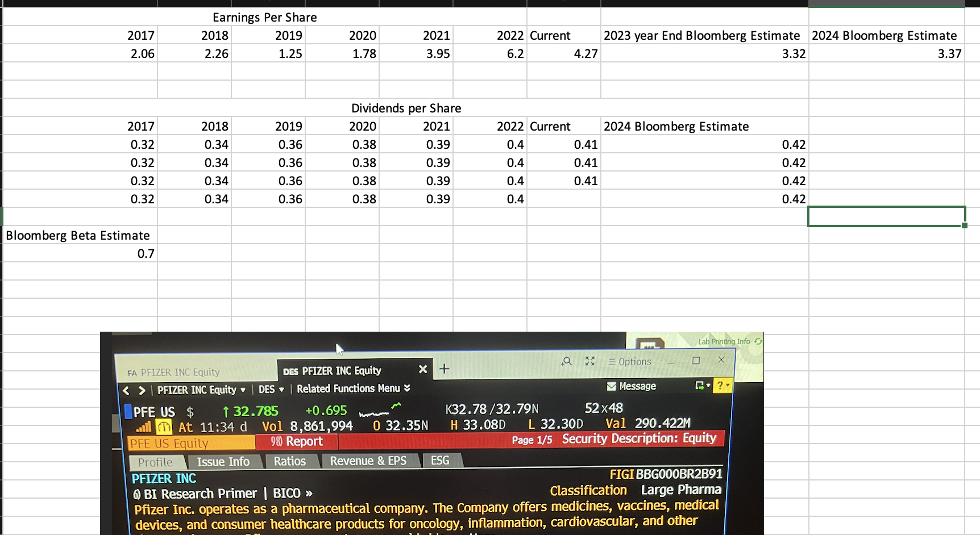Click the PFIZER INC company name heading
The width and height of the screenshot is (980, 535).
[164, 478]
